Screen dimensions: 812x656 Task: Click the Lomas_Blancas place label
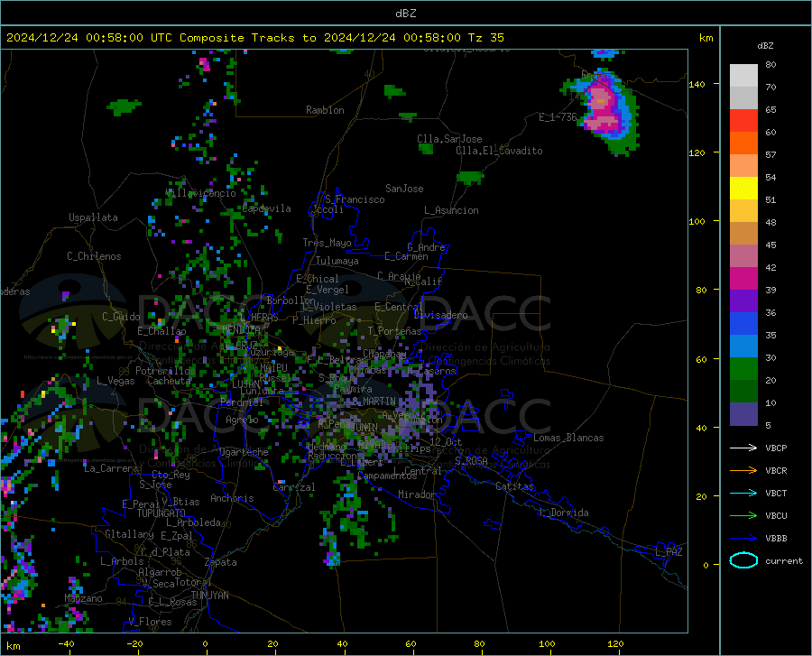(x=568, y=438)
